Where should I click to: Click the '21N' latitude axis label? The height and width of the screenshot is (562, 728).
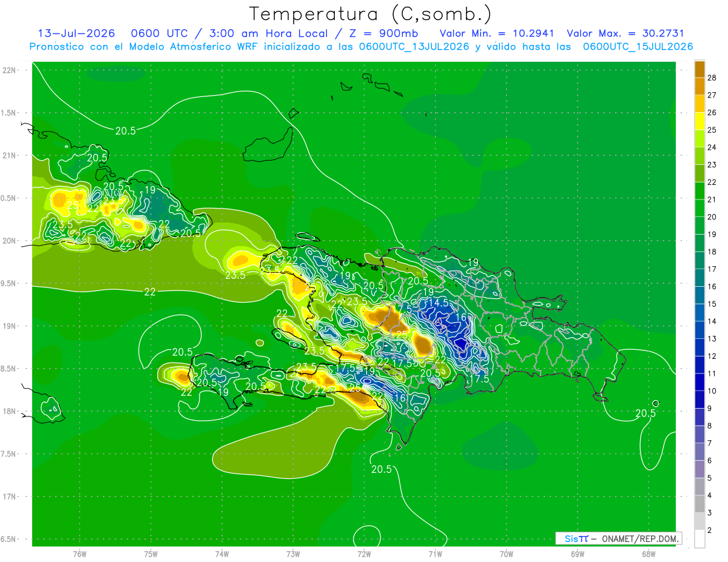(x=10, y=155)
